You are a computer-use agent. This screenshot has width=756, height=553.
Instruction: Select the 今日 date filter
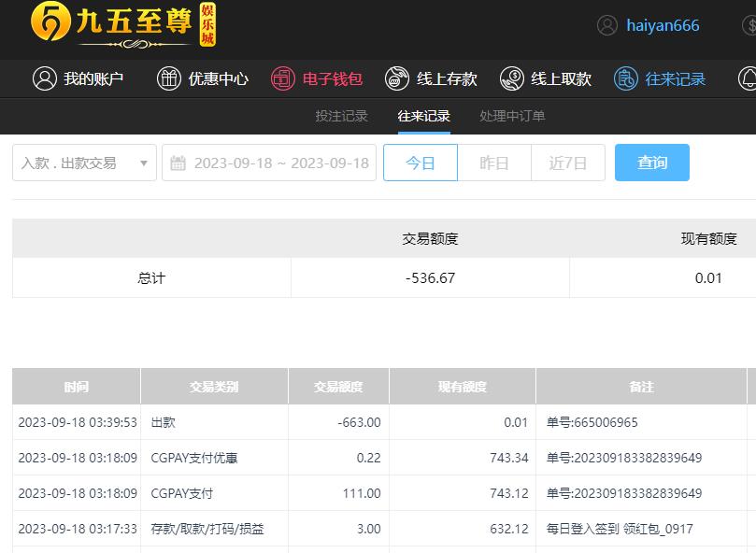click(x=421, y=163)
